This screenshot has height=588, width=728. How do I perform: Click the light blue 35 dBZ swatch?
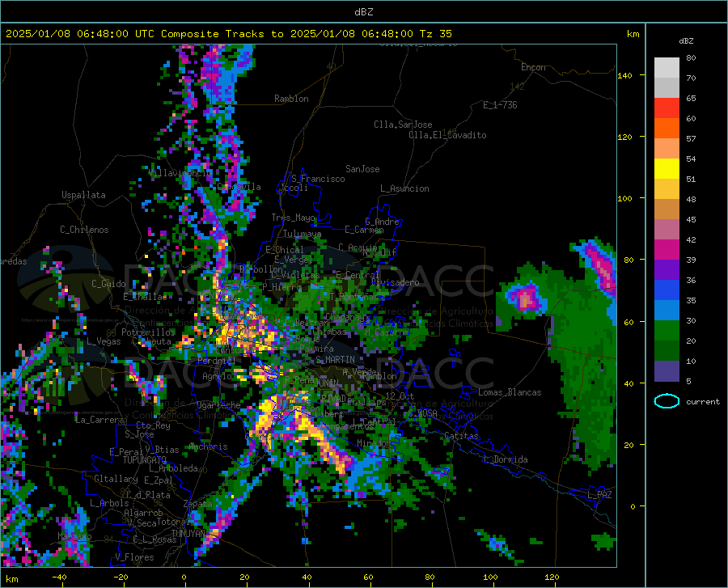[x=667, y=311]
